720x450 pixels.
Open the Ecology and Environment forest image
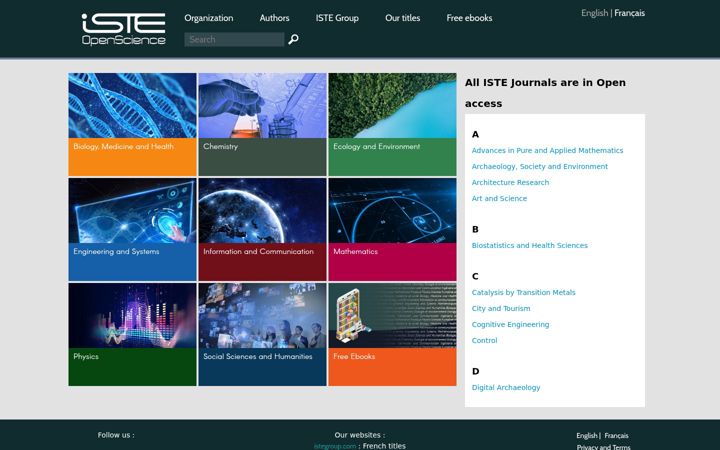tap(392, 106)
